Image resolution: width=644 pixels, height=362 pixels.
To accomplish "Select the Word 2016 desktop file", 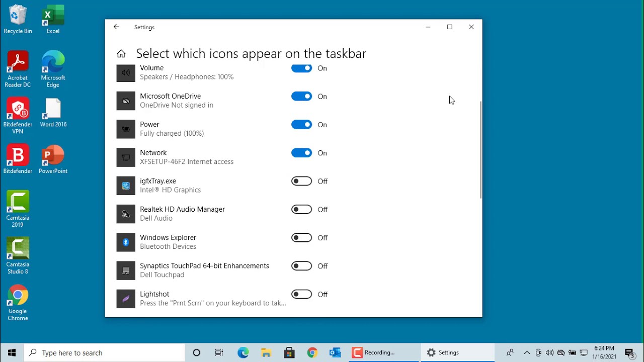I will 53,113.
